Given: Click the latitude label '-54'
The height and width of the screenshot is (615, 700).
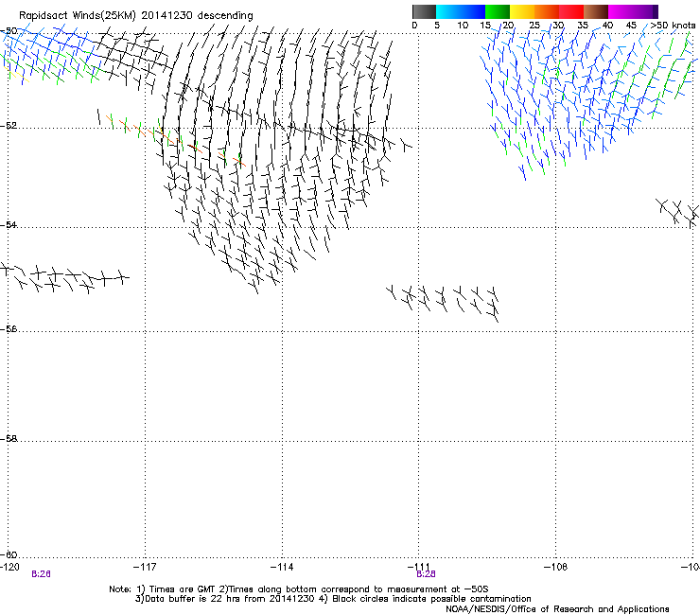Looking at the screenshot, I should tap(9, 224).
